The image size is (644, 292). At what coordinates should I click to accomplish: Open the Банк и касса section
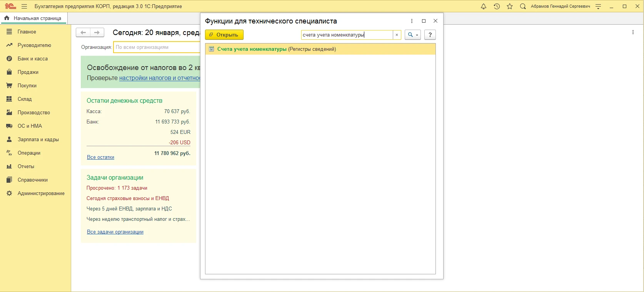click(33, 59)
